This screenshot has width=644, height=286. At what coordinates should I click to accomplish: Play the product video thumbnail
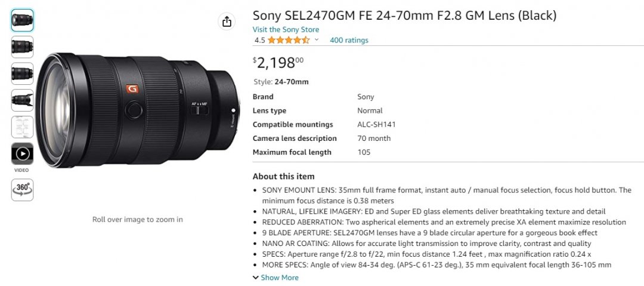pos(22,154)
